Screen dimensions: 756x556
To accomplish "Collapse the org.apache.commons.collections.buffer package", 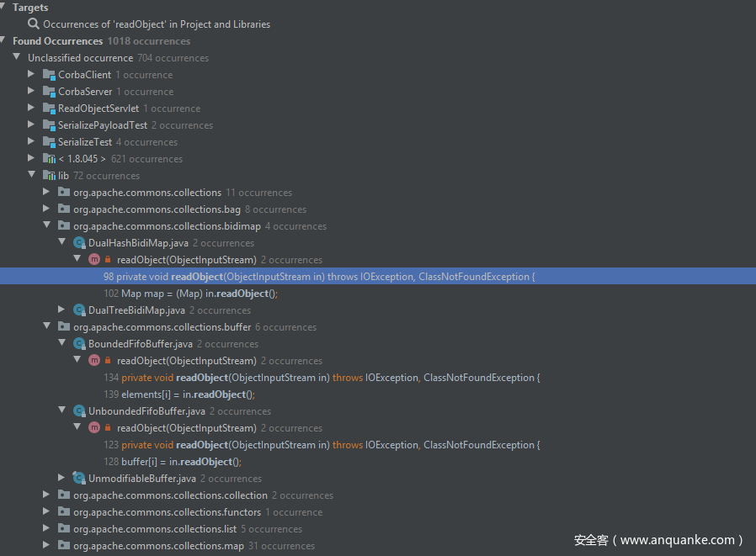I will (x=47, y=327).
